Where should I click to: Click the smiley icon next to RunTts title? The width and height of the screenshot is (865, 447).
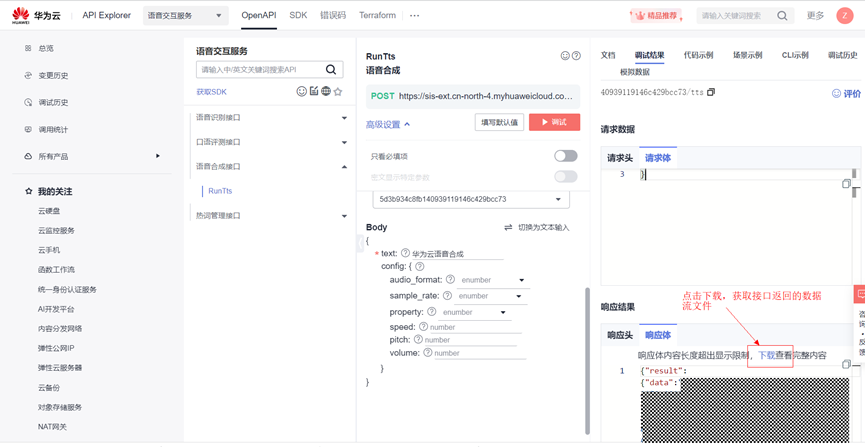pyautogui.click(x=565, y=56)
